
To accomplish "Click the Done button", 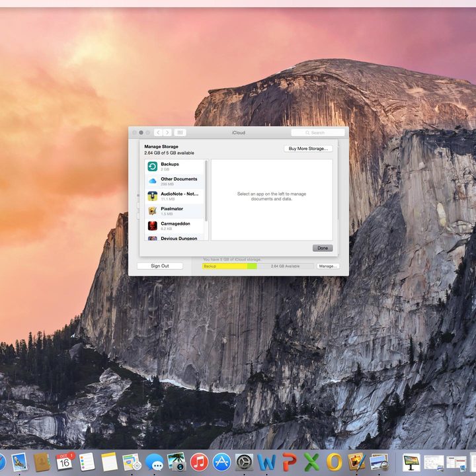I will pyautogui.click(x=323, y=248).
